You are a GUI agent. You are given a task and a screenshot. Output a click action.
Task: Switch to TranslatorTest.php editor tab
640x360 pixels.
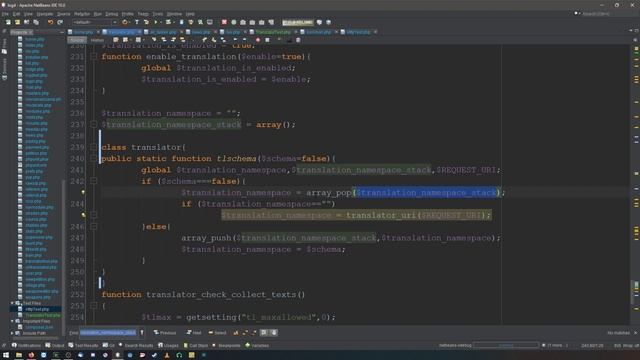[x=273, y=32]
